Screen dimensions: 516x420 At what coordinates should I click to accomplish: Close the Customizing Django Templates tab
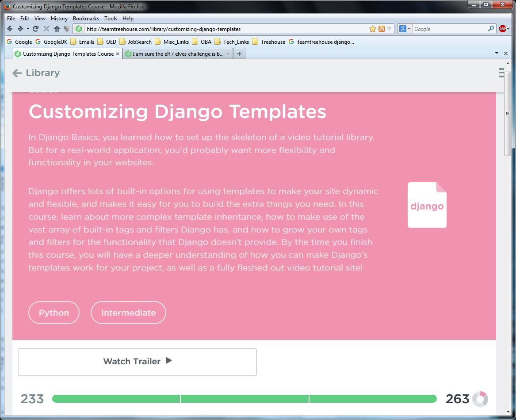click(118, 53)
